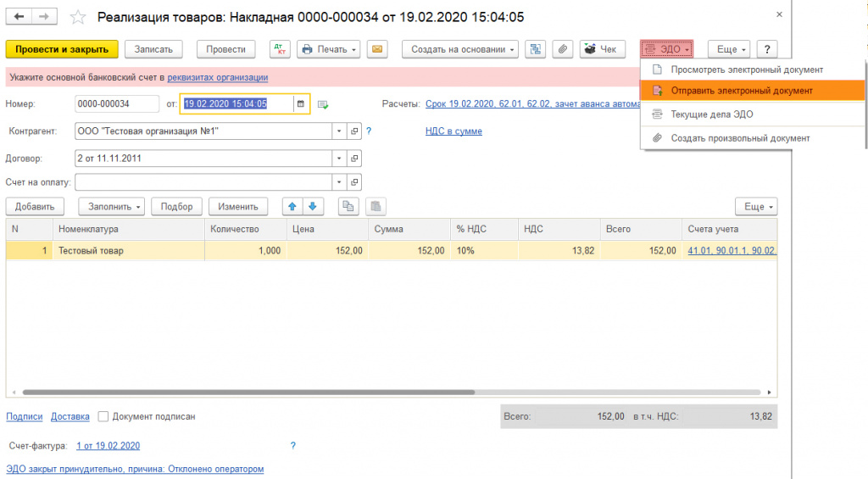The image size is (868, 479).
Task: Go forward with the right arrow button
Action: click(44, 17)
